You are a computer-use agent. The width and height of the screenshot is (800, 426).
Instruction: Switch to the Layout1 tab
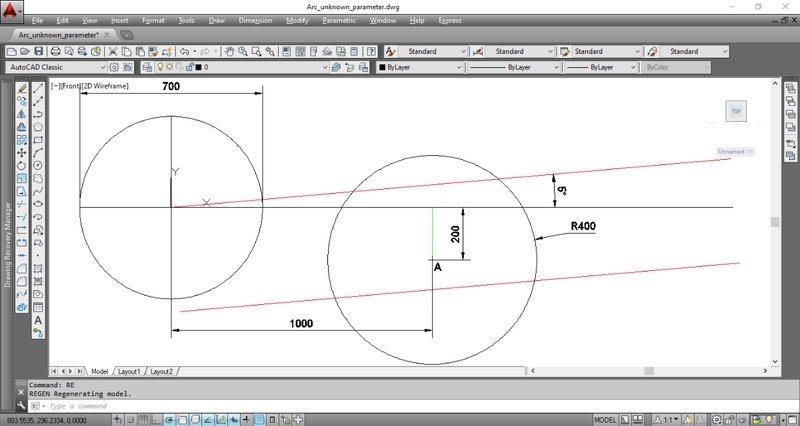point(129,371)
